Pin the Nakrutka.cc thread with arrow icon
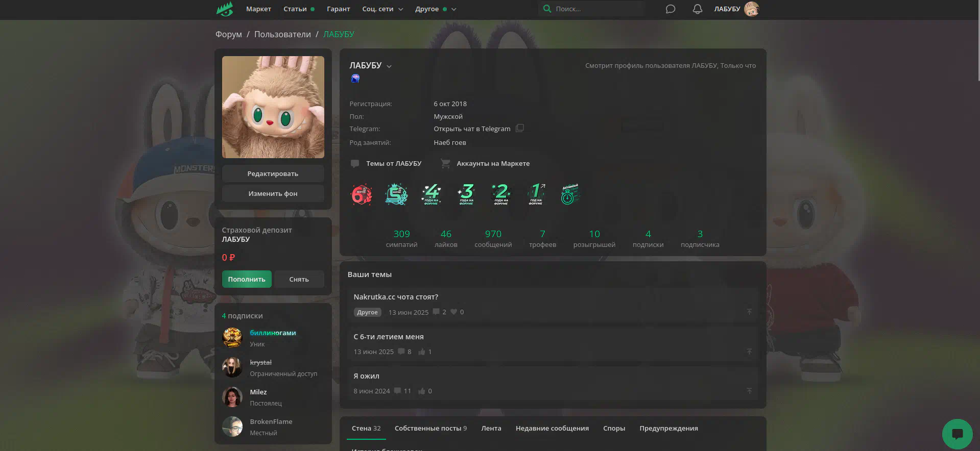The image size is (980, 451). 749,312
